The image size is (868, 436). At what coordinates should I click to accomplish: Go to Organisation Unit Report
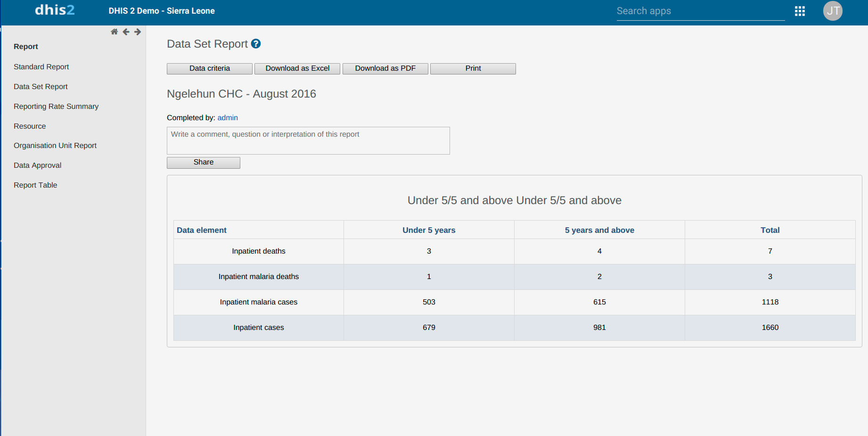pos(55,146)
